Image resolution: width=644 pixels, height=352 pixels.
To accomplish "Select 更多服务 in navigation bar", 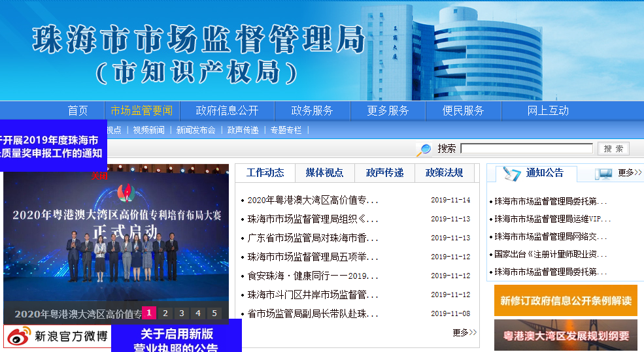I will click(x=388, y=111).
